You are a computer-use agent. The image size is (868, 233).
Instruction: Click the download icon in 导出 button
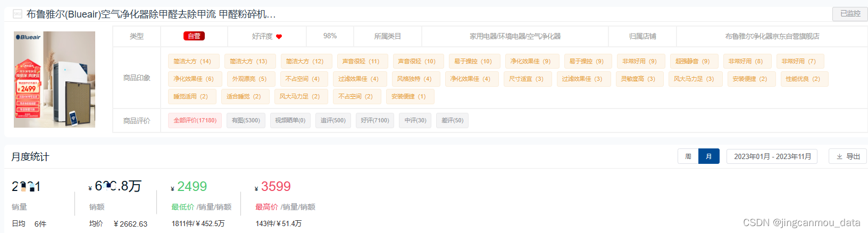pyautogui.click(x=839, y=156)
